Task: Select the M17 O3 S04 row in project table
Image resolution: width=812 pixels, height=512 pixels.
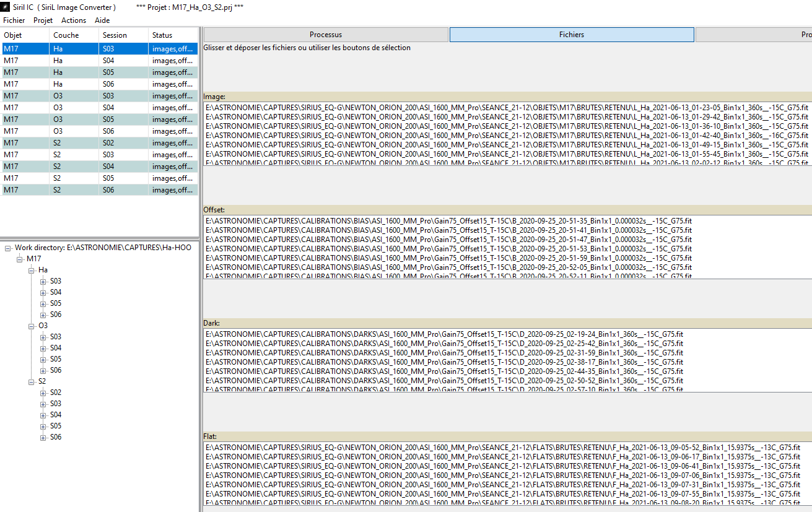Action: (x=99, y=108)
